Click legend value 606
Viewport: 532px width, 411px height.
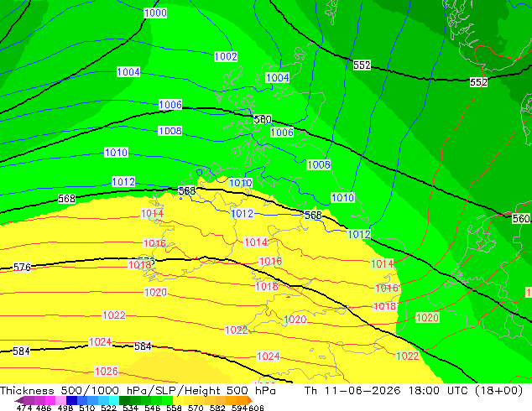tap(256, 408)
